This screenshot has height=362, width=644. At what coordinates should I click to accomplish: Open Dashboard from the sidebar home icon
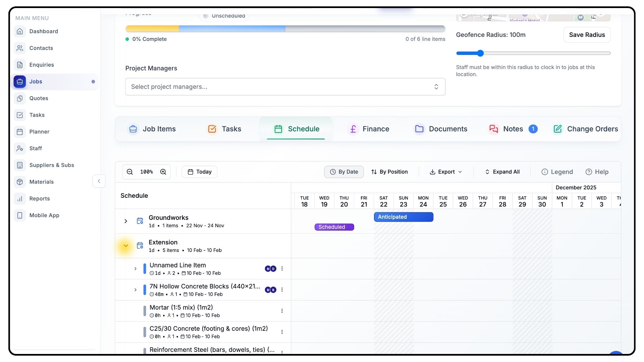20,31
